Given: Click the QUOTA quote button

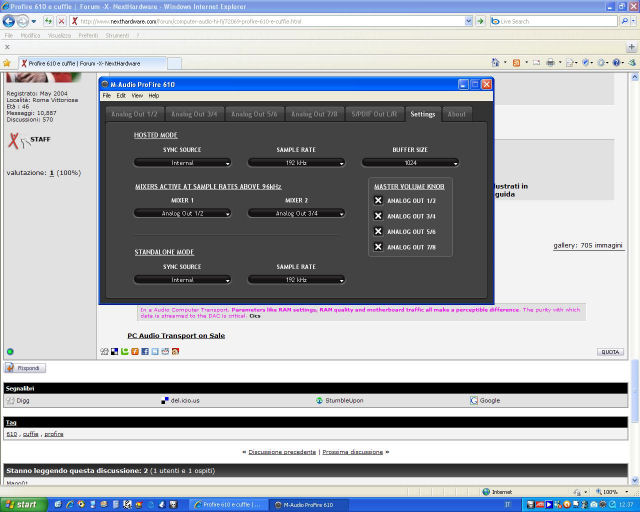Looking at the screenshot, I should pos(610,352).
